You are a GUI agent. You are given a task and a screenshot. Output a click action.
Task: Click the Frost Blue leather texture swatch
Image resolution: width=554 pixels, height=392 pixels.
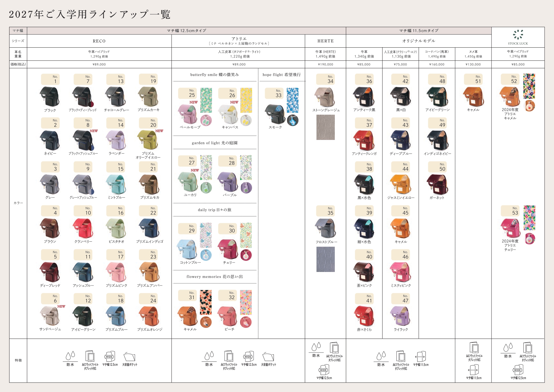click(x=325, y=259)
